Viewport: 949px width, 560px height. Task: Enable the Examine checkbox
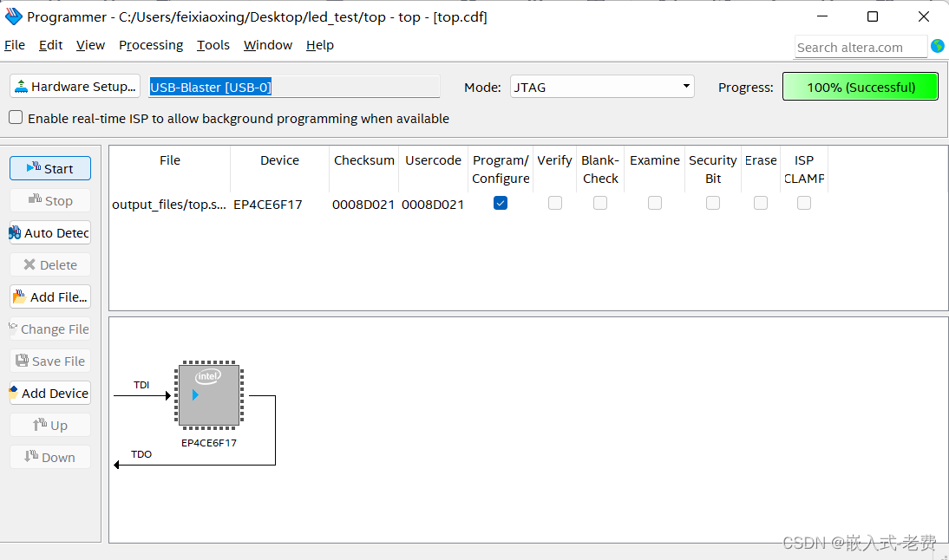[655, 203]
